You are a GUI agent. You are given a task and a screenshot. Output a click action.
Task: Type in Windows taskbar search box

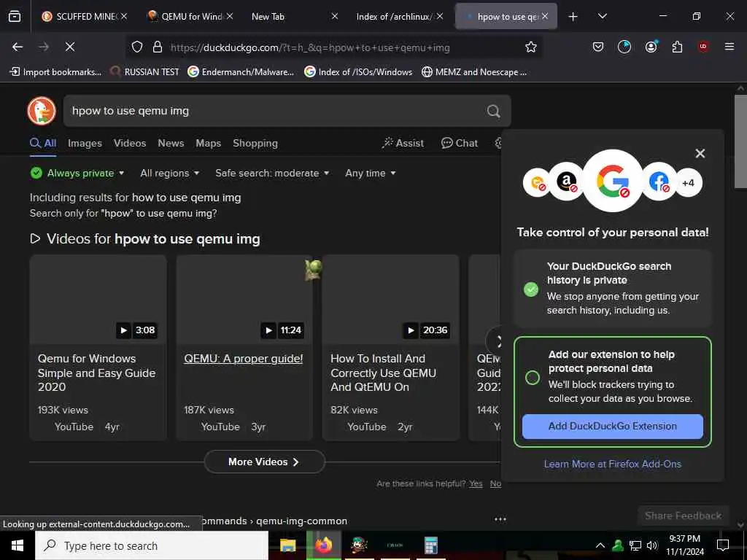[x=152, y=545]
